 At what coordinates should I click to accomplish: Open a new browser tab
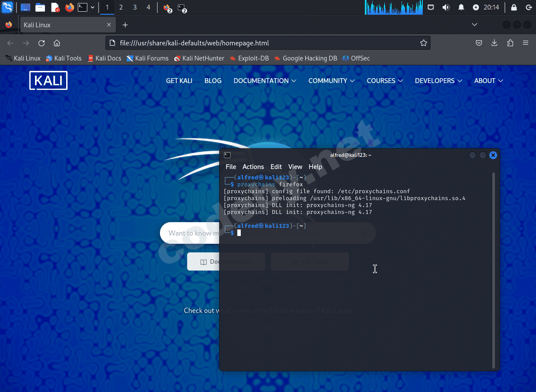(x=125, y=25)
